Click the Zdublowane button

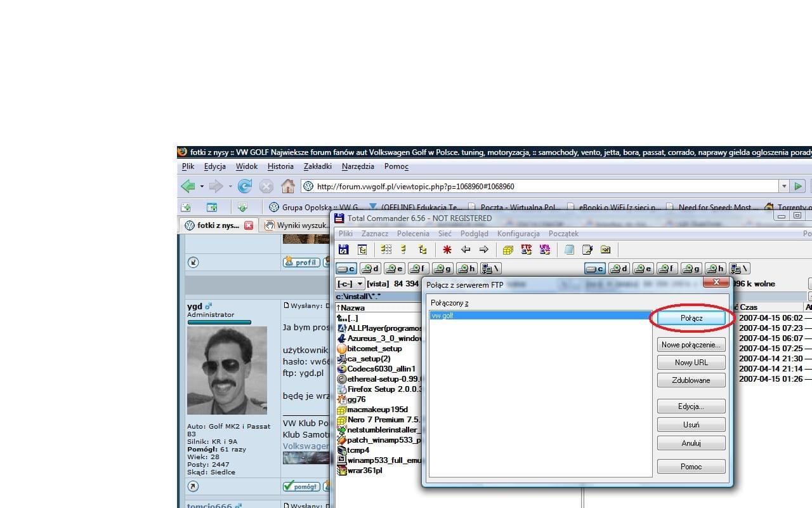tap(691, 380)
